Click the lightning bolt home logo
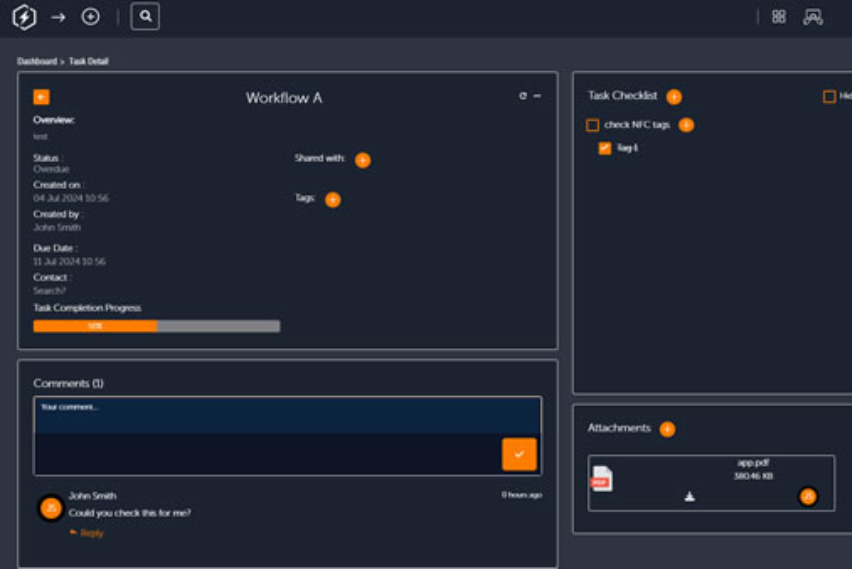This screenshot has width=852, height=569. pos(24,17)
